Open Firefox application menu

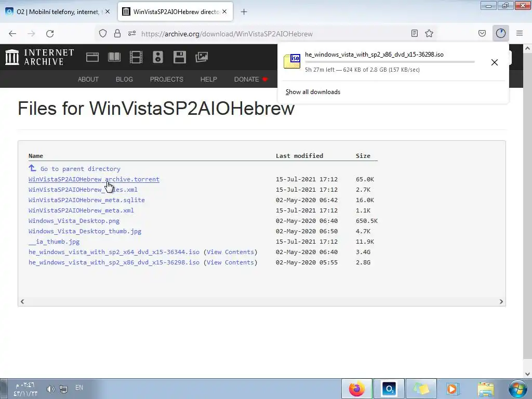[x=520, y=33]
